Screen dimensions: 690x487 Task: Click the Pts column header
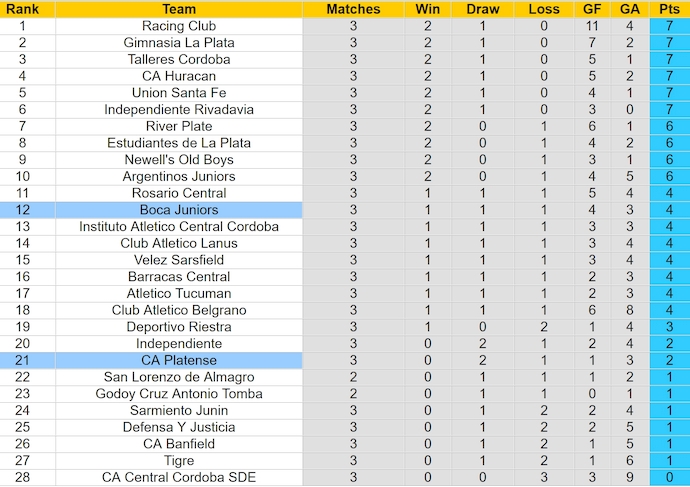tap(669, 9)
